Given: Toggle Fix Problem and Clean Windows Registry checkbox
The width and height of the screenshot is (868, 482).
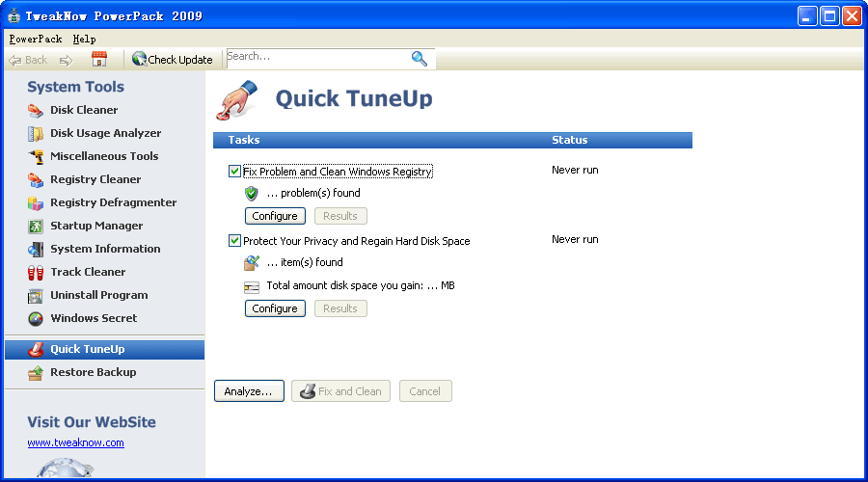Looking at the screenshot, I should click(234, 171).
